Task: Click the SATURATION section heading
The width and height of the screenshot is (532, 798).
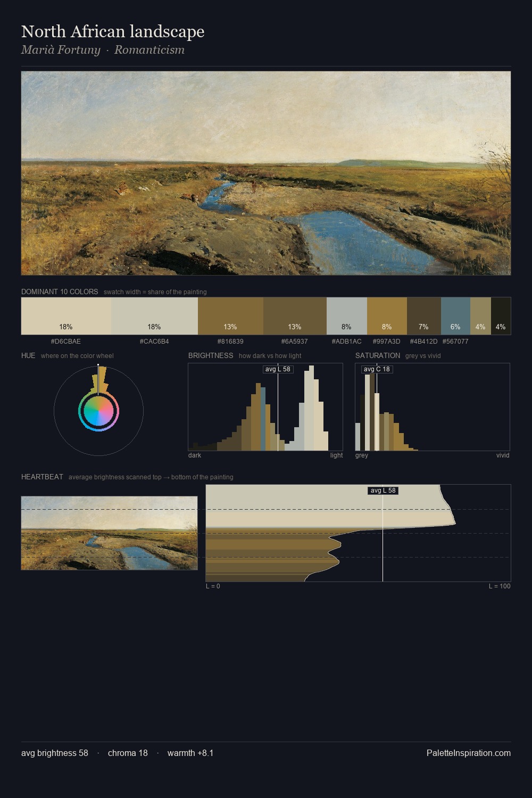Action: (x=378, y=355)
